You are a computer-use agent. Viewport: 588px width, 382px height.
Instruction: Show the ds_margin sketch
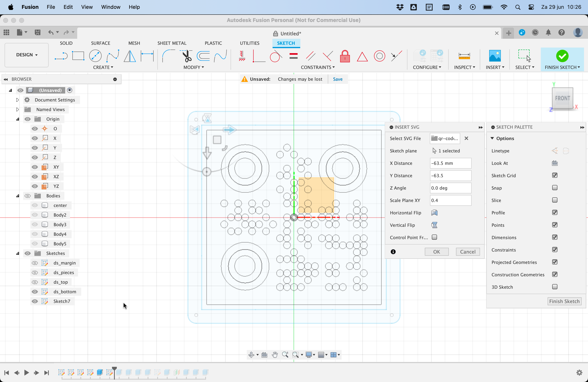pos(35,263)
